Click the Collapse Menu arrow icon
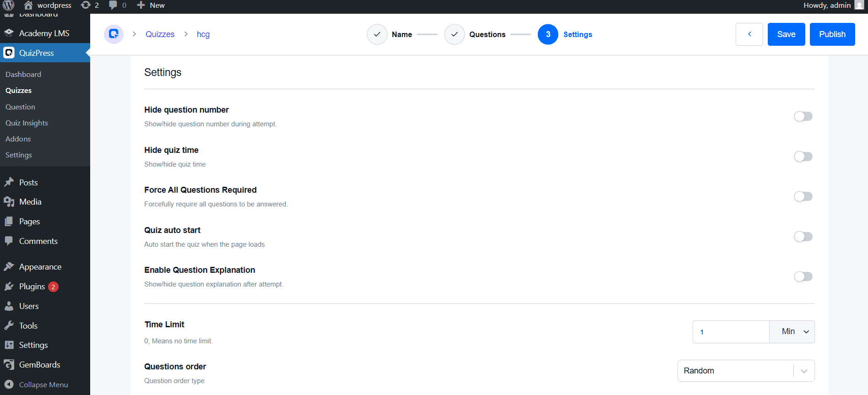This screenshot has width=868, height=395. tap(9, 384)
